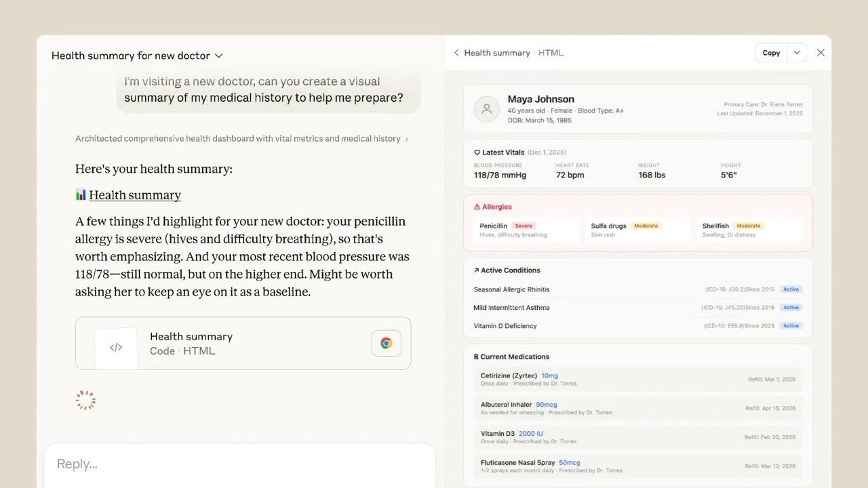868x488 pixels.
Task: Click the warning icon next to Allergies
Action: click(x=477, y=207)
